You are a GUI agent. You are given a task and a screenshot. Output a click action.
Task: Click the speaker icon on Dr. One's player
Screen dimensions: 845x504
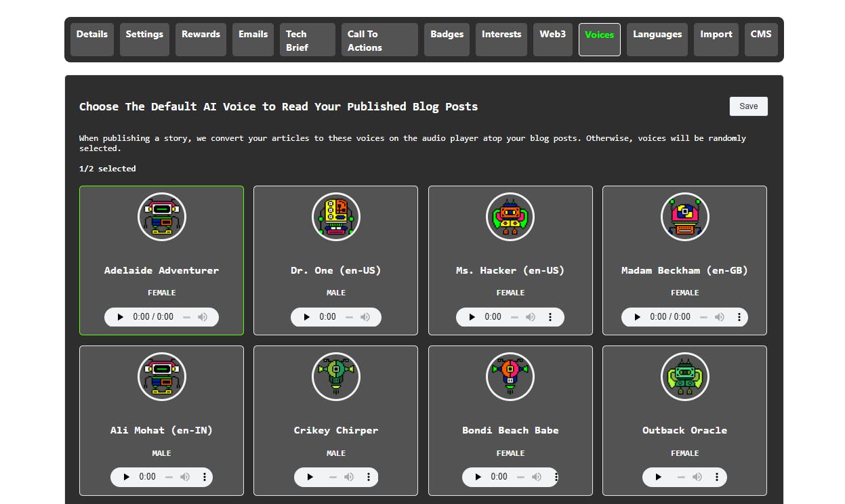pyautogui.click(x=365, y=317)
